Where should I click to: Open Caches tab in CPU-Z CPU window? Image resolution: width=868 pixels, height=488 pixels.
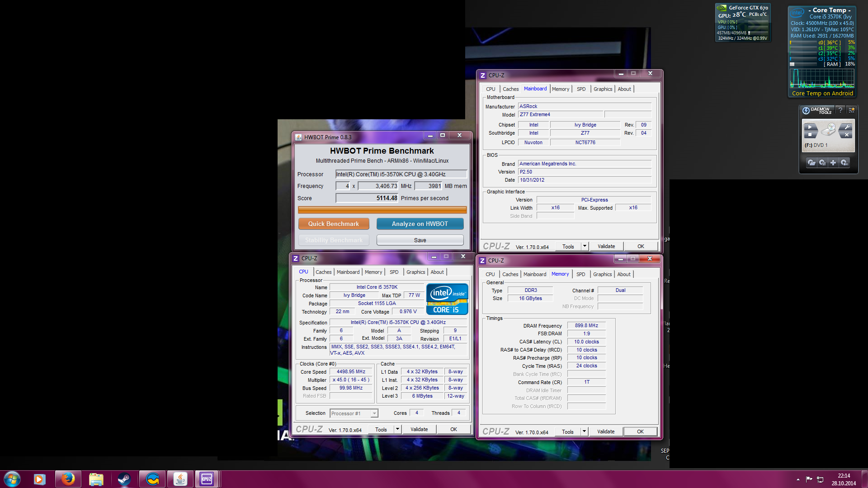324,272
